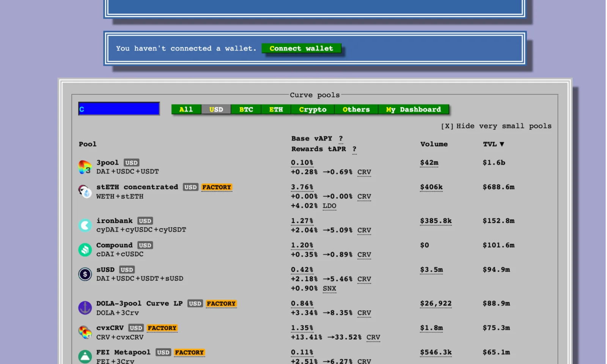This screenshot has width=607, height=364.
Task: Click the LDO reward link for stETH
Action: [329, 206]
